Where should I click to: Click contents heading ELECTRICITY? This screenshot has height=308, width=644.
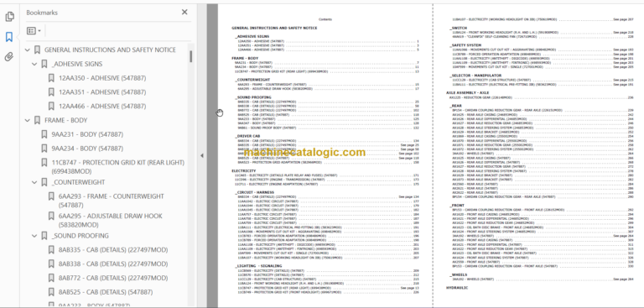click(243, 170)
